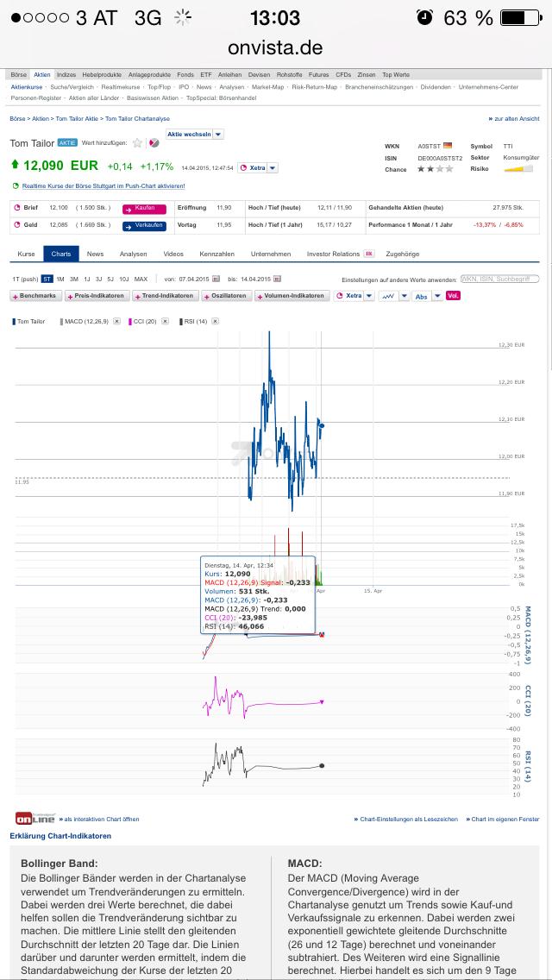Click the green realtime push-chart clock icon
Image resolution: width=552 pixels, height=980 pixels.
(x=15, y=185)
